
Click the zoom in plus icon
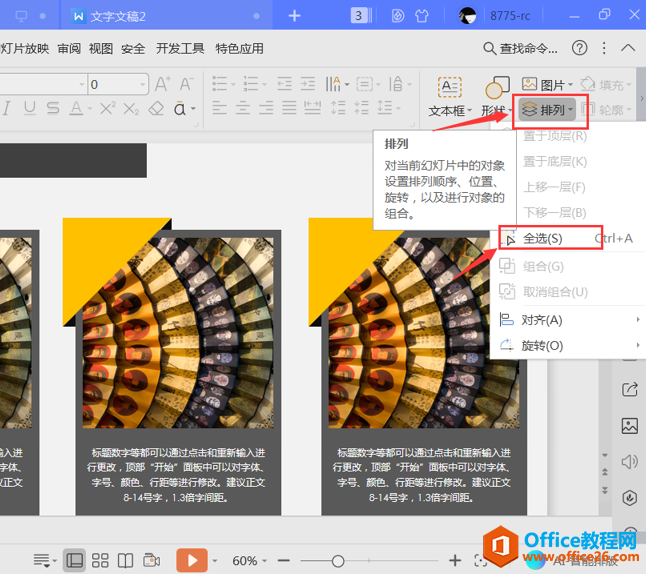pyautogui.click(x=455, y=560)
